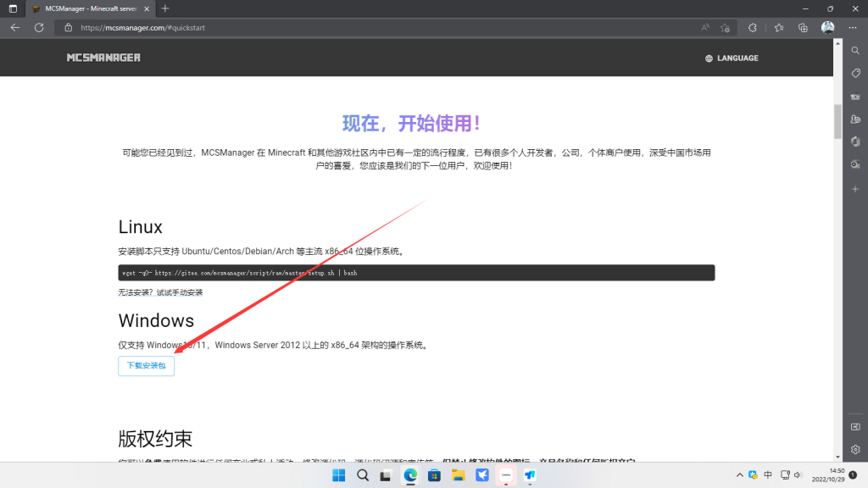Open Bing search in the Edge sidebar
868x488 pixels.
855,50
